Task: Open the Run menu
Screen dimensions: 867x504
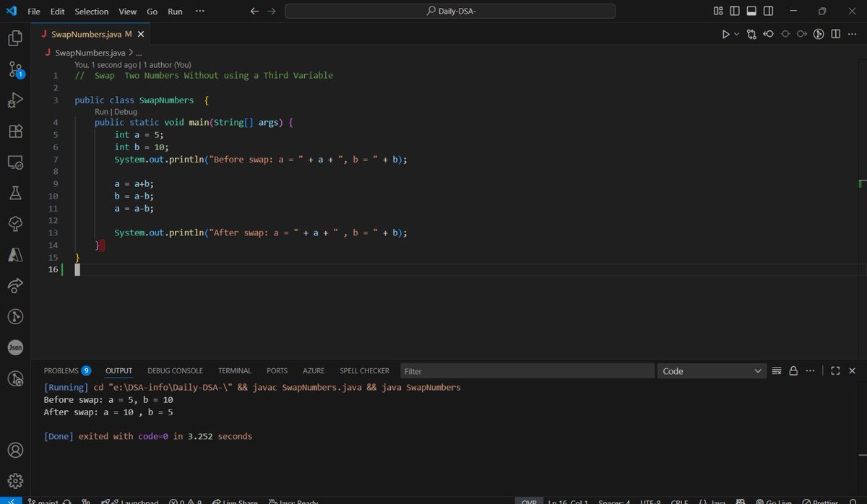Action: coord(175,12)
